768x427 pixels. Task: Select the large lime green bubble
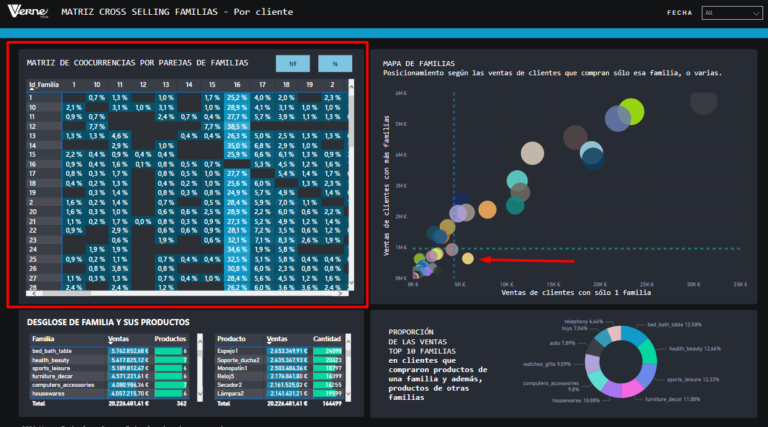click(x=630, y=111)
